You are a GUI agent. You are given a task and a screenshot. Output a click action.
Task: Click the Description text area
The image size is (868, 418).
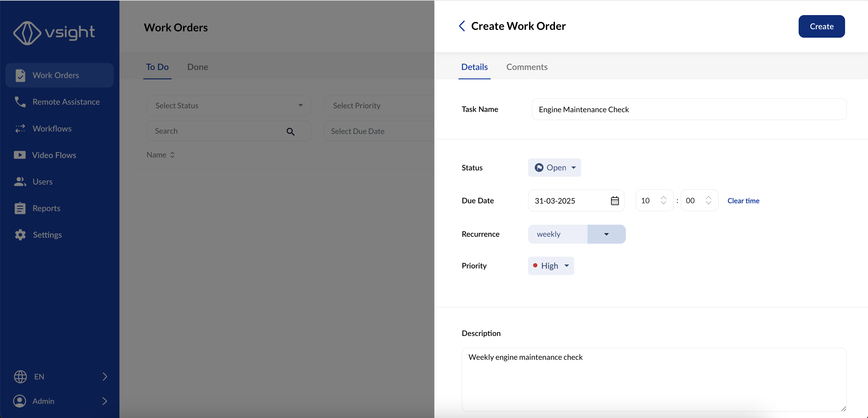[654, 380]
